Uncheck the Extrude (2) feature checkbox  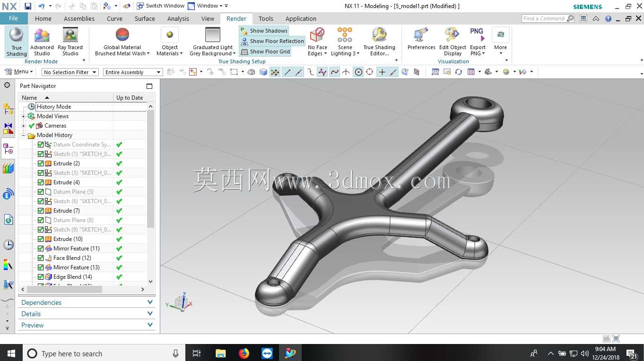(41, 163)
